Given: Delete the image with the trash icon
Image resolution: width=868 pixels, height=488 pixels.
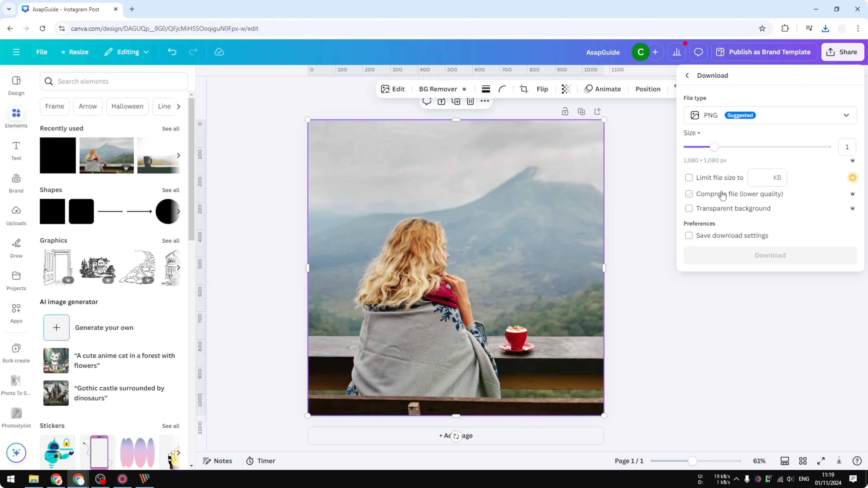Looking at the screenshot, I should [x=470, y=101].
